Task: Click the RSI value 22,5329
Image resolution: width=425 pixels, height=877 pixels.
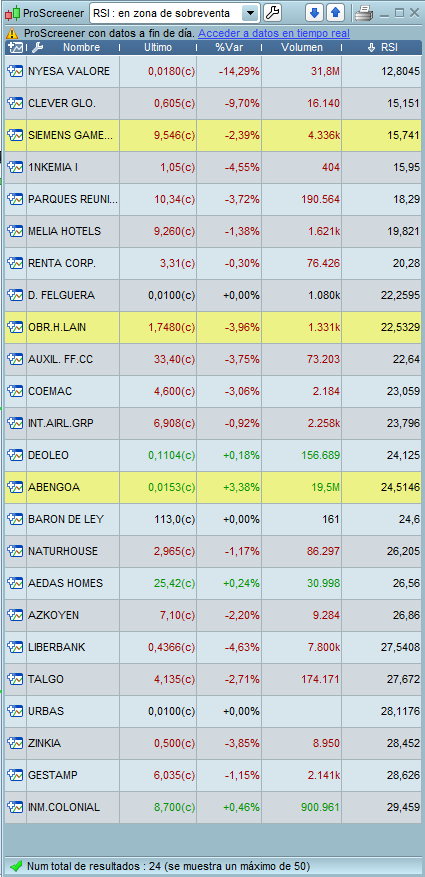Action: [400, 327]
